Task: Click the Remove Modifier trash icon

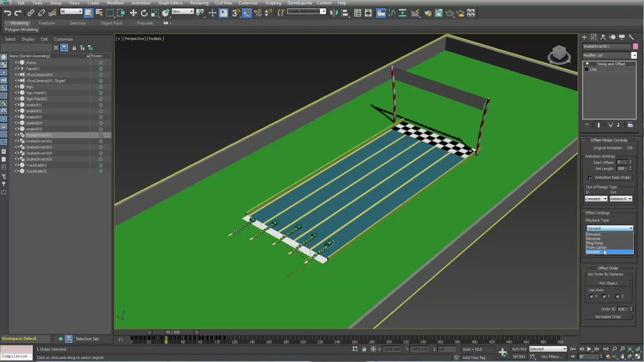Action: click(619, 125)
